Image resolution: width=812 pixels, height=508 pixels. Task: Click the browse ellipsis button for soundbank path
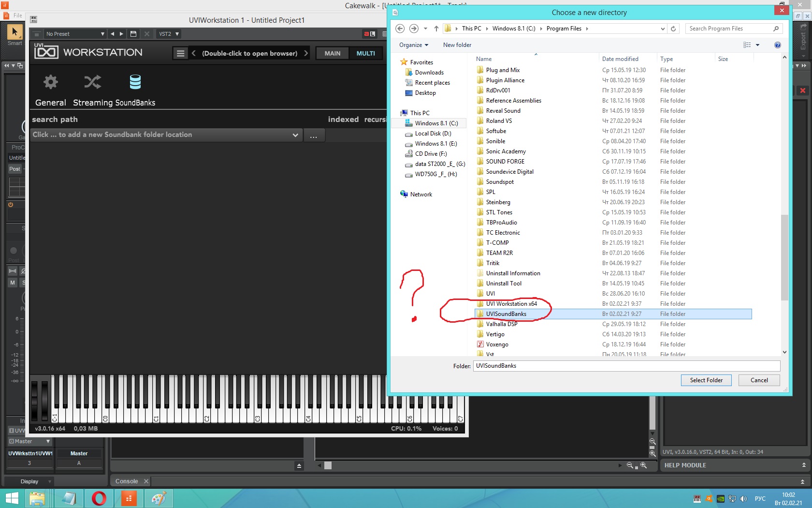click(314, 135)
